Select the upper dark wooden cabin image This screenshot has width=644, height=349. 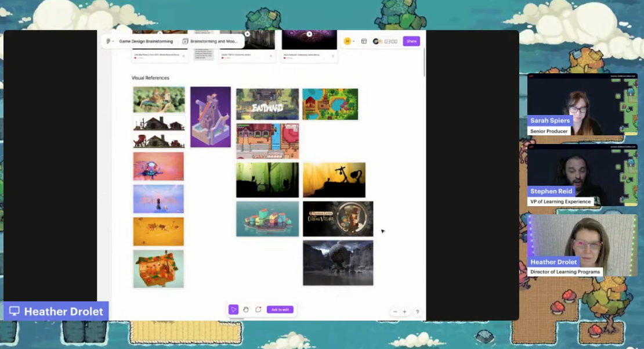[159, 123]
